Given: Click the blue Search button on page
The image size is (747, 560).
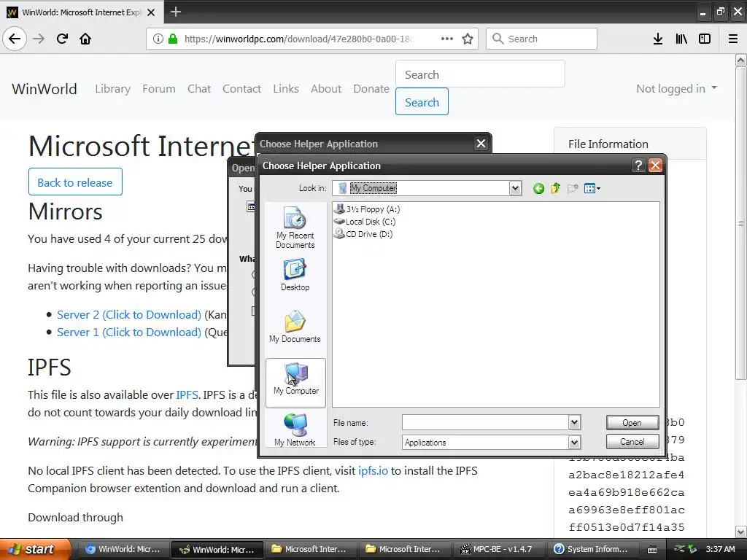Looking at the screenshot, I should tap(422, 102).
